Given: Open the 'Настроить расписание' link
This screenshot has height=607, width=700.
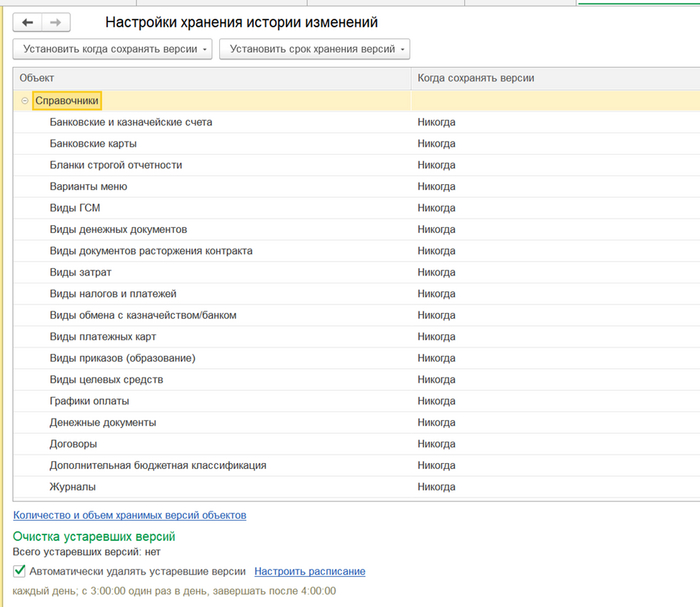Looking at the screenshot, I should coord(309,572).
